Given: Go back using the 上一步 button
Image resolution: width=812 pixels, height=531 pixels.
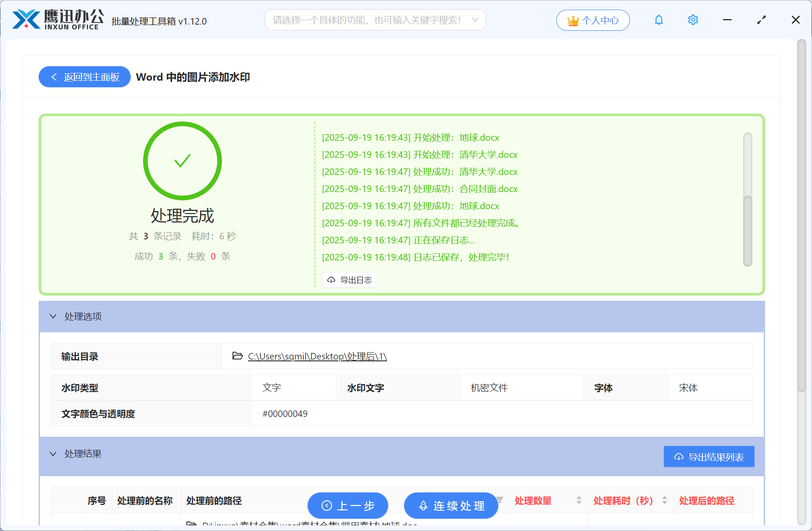Looking at the screenshot, I should click(x=348, y=506).
